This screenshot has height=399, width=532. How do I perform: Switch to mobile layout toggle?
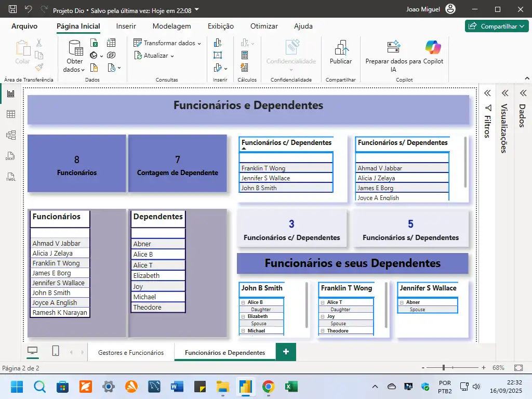56,351
